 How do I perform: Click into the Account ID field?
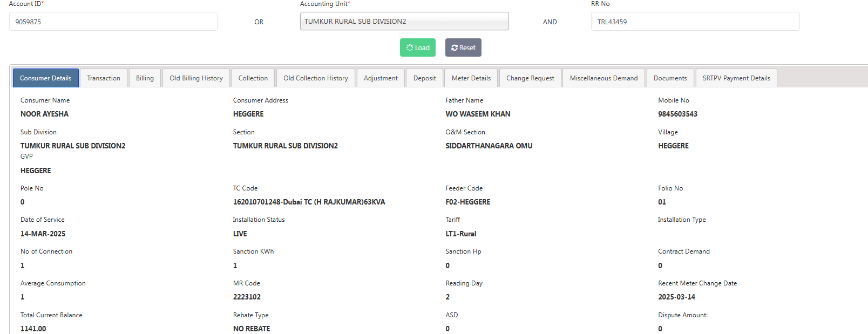click(113, 22)
